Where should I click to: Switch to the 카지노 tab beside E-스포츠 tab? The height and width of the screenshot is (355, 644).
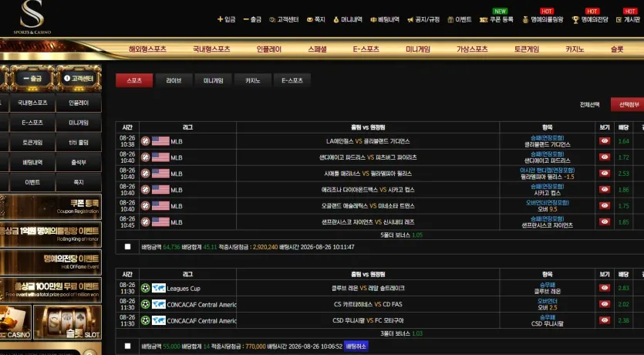(253, 80)
